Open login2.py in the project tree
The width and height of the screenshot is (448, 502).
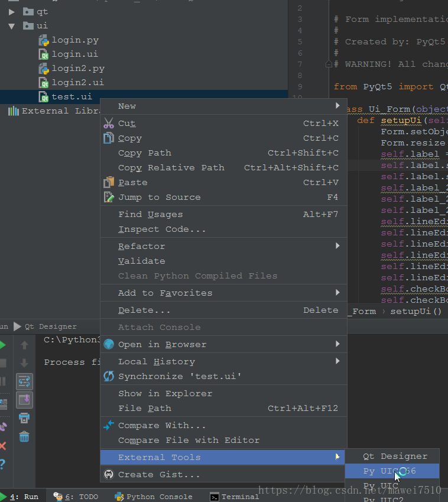(77, 69)
